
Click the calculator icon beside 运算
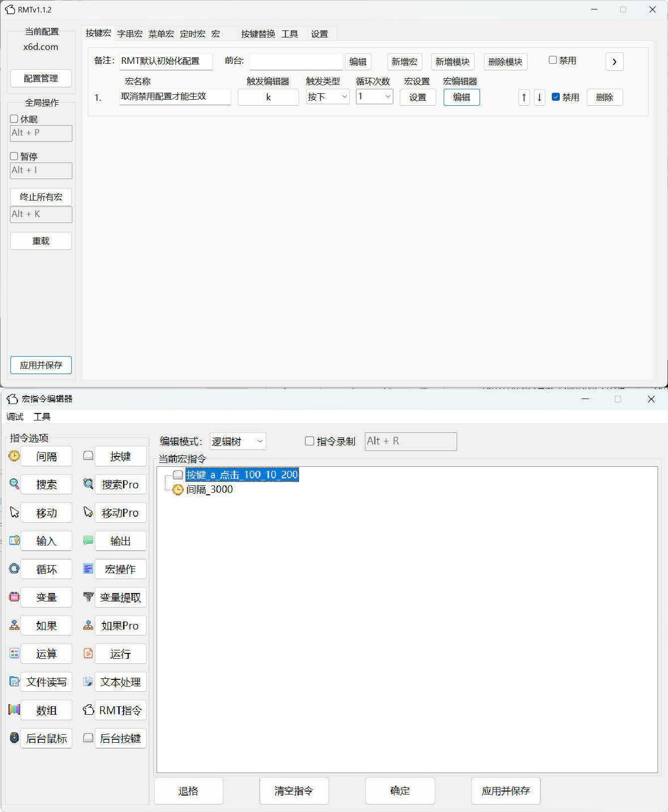coord(14,653)
